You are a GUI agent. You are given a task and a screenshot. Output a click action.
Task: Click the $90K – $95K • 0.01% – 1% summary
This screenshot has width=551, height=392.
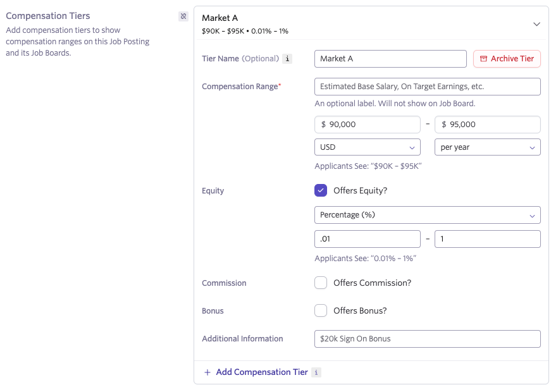pos(245,31)
